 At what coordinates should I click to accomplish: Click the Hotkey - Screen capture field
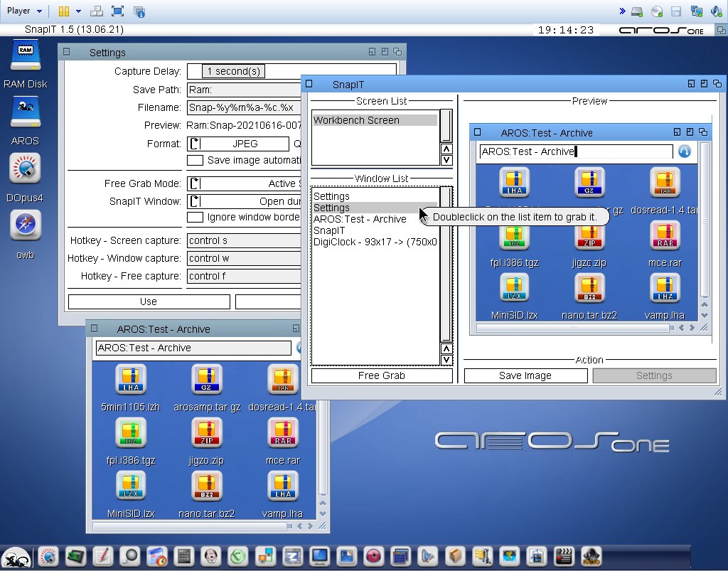tap(245, 240)
